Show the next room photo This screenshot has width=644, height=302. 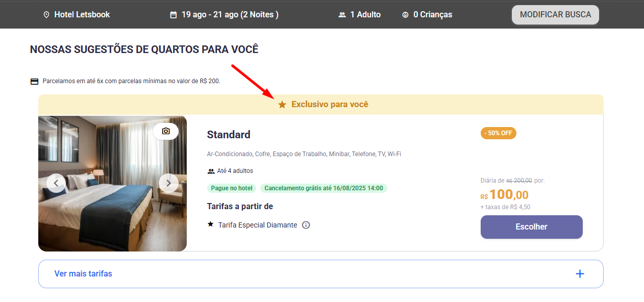[168, 183]
